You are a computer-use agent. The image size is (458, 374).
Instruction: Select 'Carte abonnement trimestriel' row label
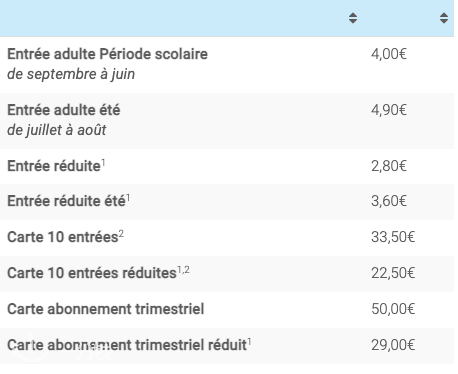click(x=106, y=309)
